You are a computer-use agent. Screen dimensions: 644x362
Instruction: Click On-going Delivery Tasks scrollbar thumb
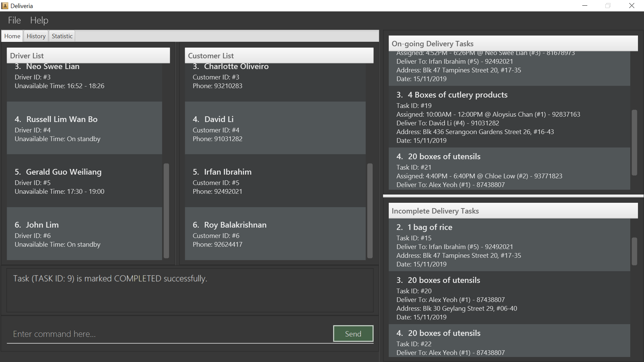(634, 142)
